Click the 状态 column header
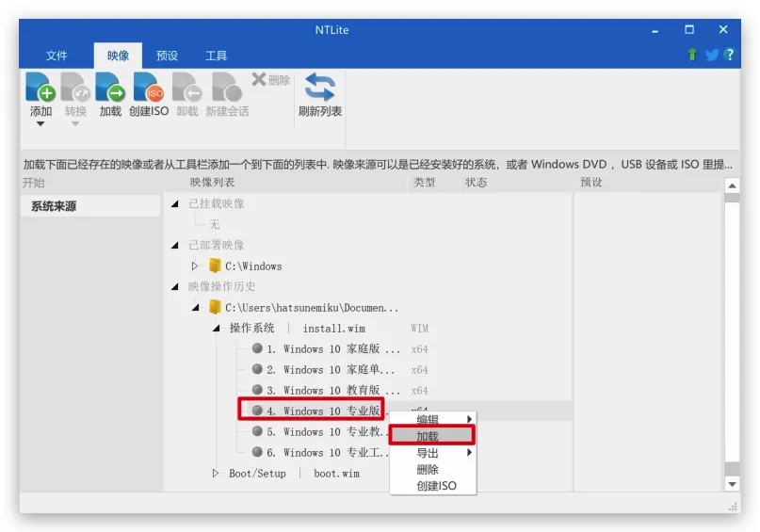Screen dimensions: 760x532 (476, 182)
